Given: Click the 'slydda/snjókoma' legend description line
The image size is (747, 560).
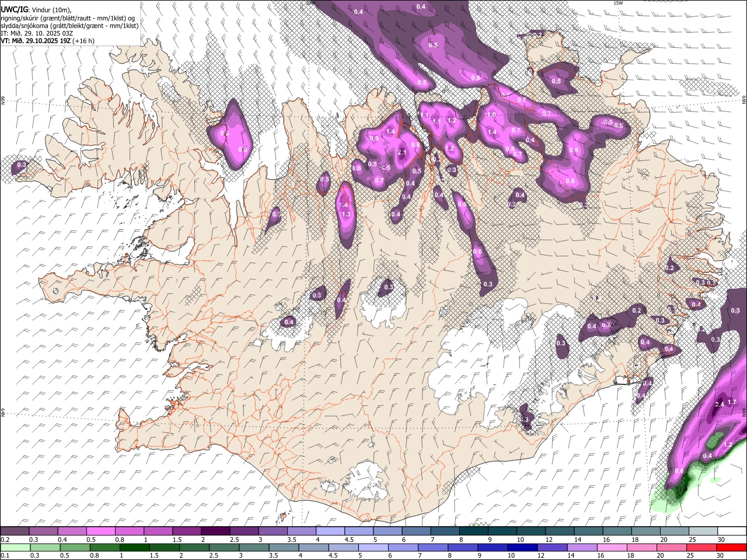Looking at the screenshot, I should 69,26.
